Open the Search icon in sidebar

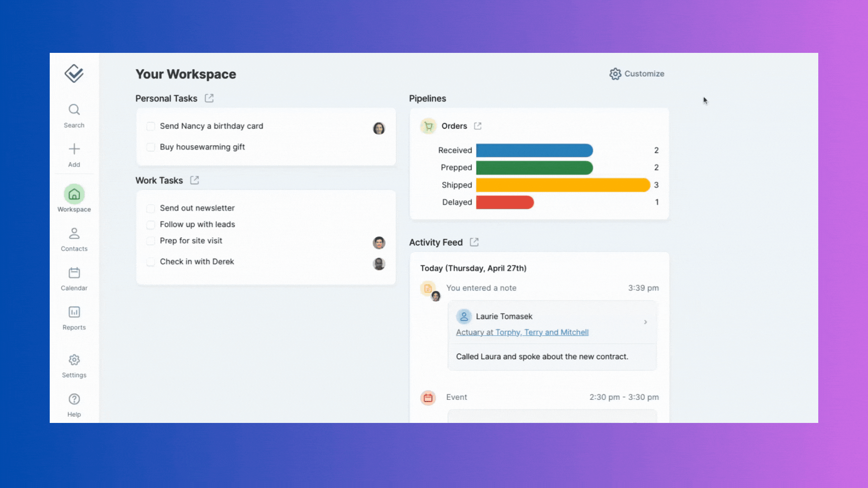[74, 110]
